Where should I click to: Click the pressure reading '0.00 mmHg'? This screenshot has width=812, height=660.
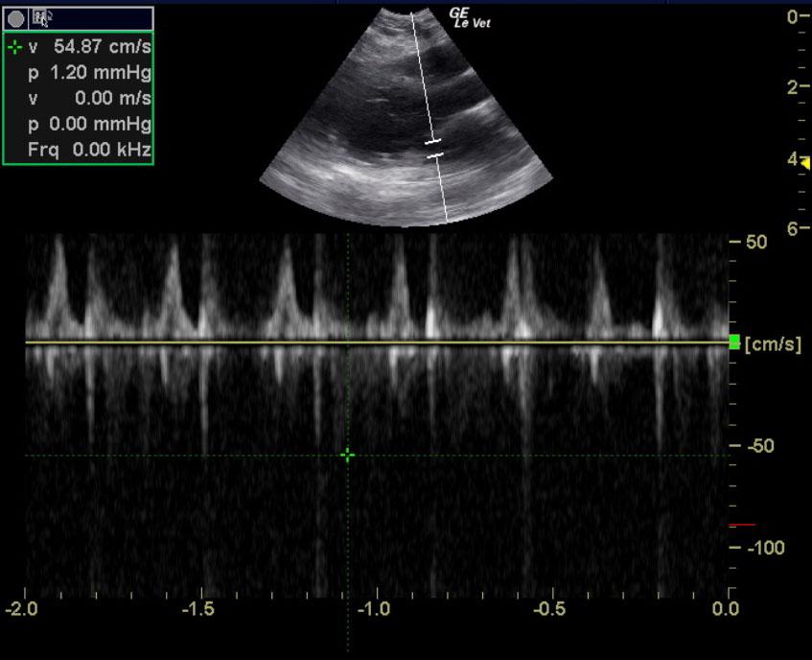point(100,124)
